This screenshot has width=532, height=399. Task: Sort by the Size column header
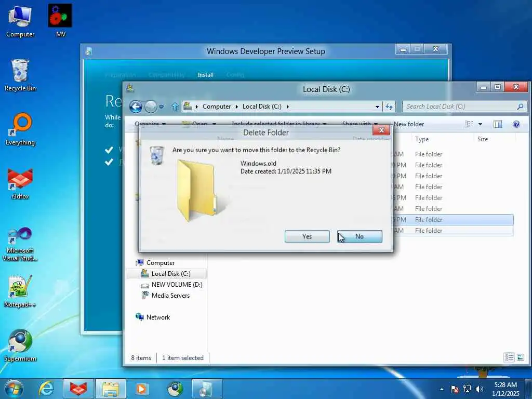[x=483, y=139]
